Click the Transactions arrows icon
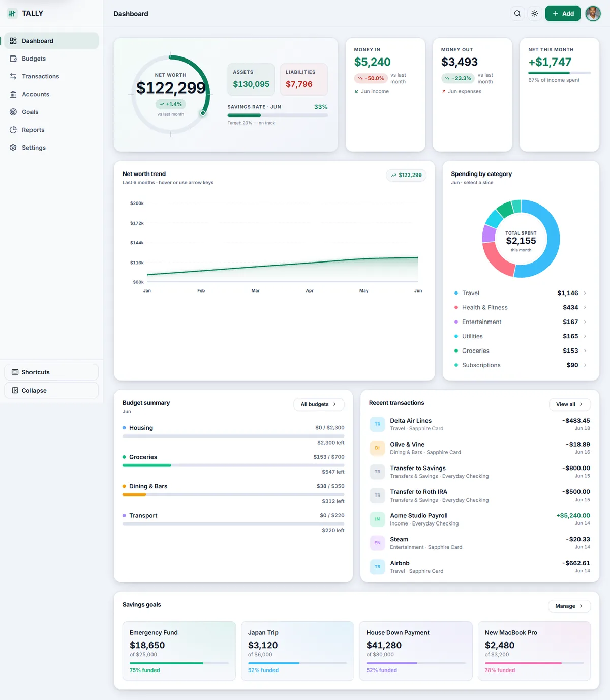 [13, 76]
